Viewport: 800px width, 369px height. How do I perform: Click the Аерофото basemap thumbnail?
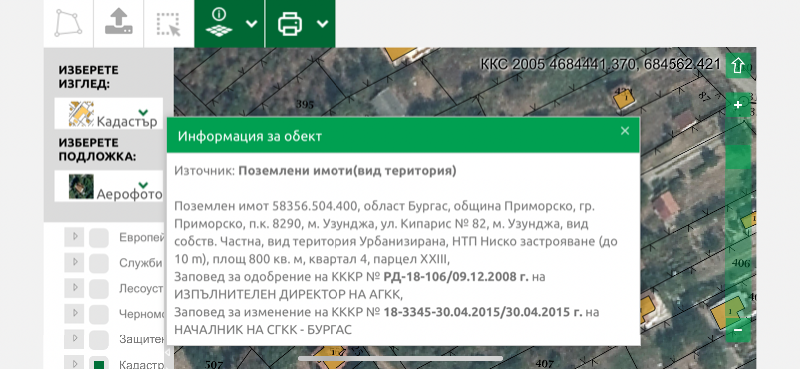pyautogui.click(x=81, y=186)
